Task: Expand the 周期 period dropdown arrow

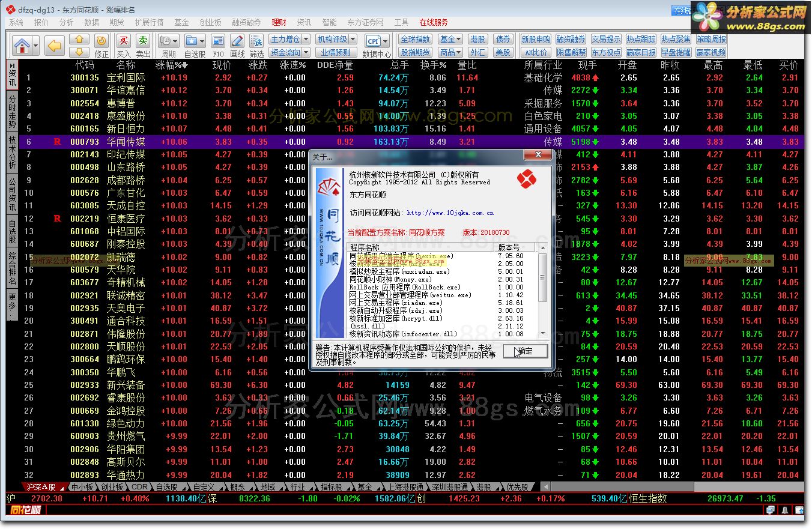Action: click(175, 41)
